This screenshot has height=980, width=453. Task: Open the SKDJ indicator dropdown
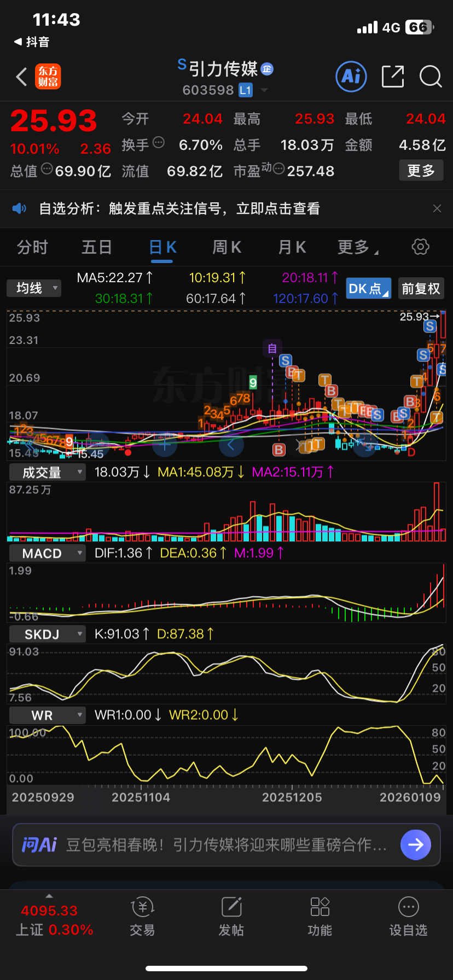48,634
